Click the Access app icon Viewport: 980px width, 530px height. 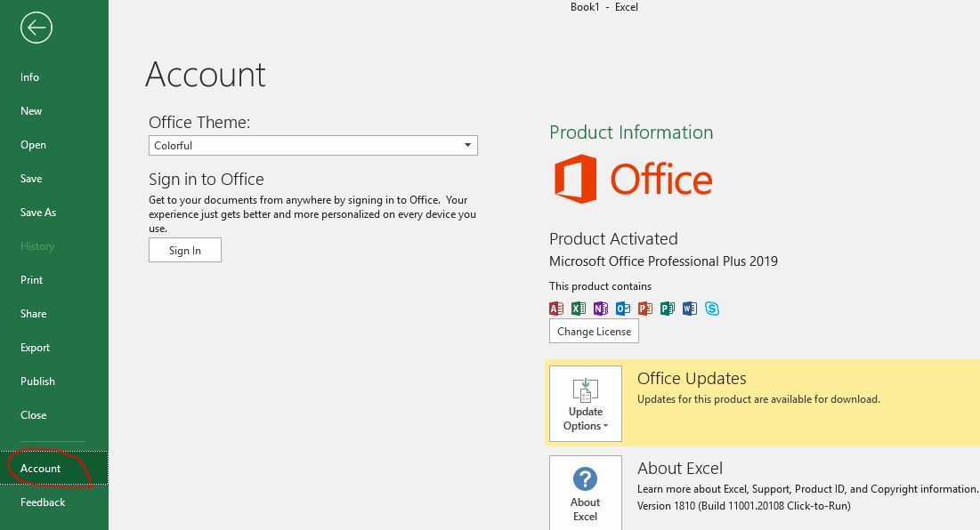coord(556,309)
